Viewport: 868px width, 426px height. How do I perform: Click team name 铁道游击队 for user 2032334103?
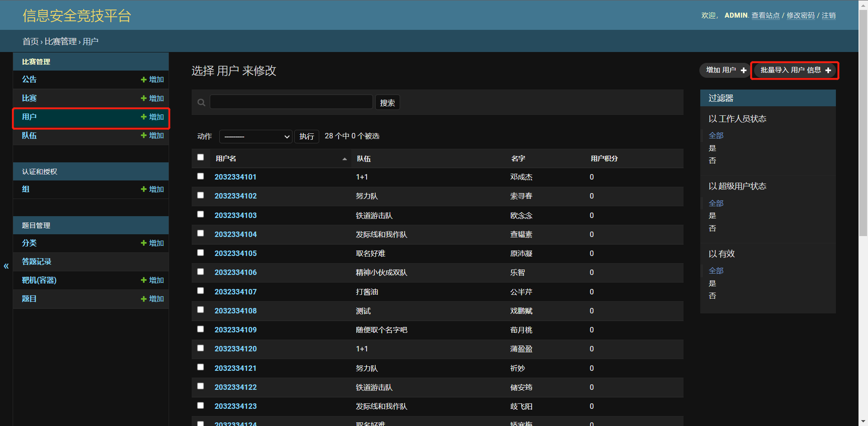coord(374,216)
